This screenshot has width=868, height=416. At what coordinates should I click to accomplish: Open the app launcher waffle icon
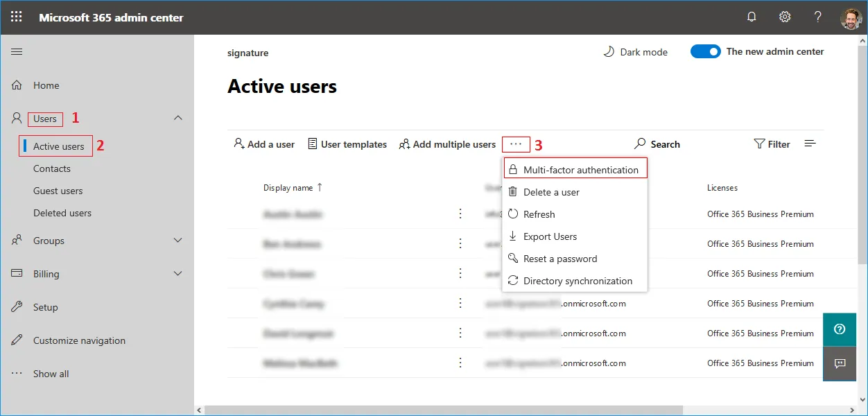pyautogui.click(x=17, y=17)
